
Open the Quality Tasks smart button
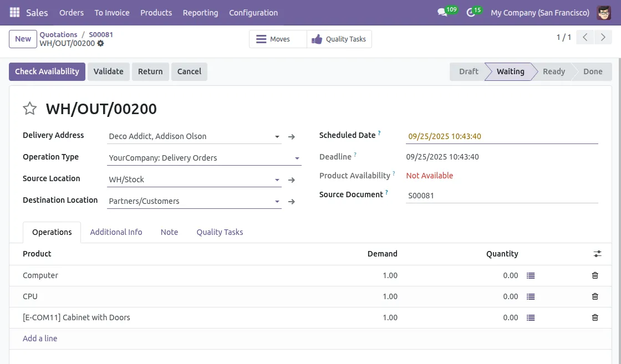339,39
